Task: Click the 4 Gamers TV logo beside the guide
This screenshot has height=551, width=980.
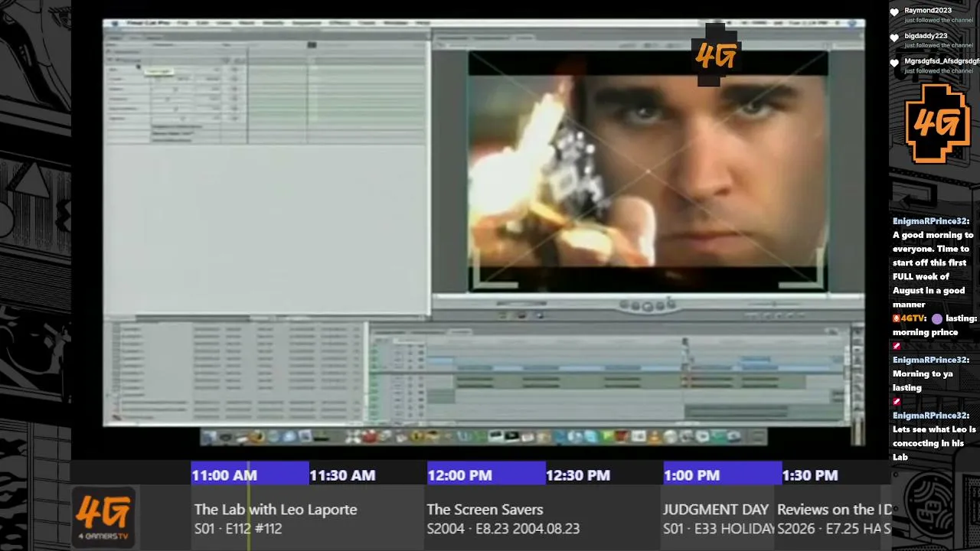Action: (x=103, y=518)
